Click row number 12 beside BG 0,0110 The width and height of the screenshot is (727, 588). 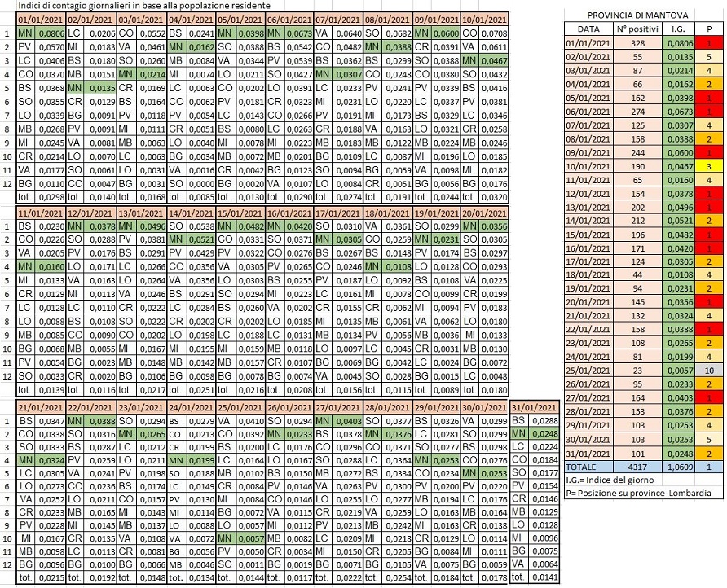click(7, 183)
